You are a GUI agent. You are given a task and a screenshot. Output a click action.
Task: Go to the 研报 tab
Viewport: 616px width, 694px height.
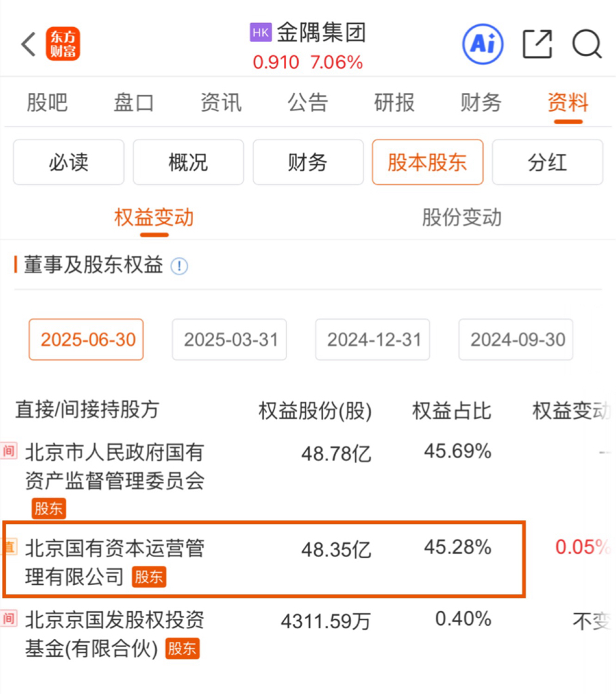(394, 103)
